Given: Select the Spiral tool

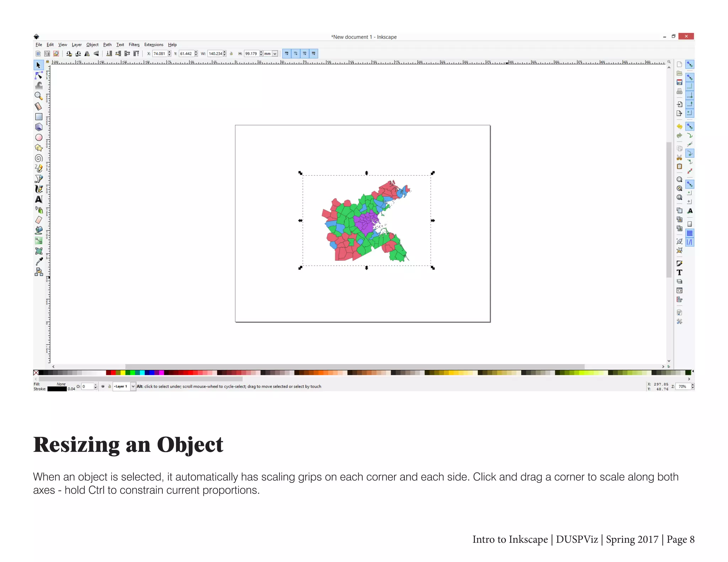Looking at the screenshot, I should [38, 158].
